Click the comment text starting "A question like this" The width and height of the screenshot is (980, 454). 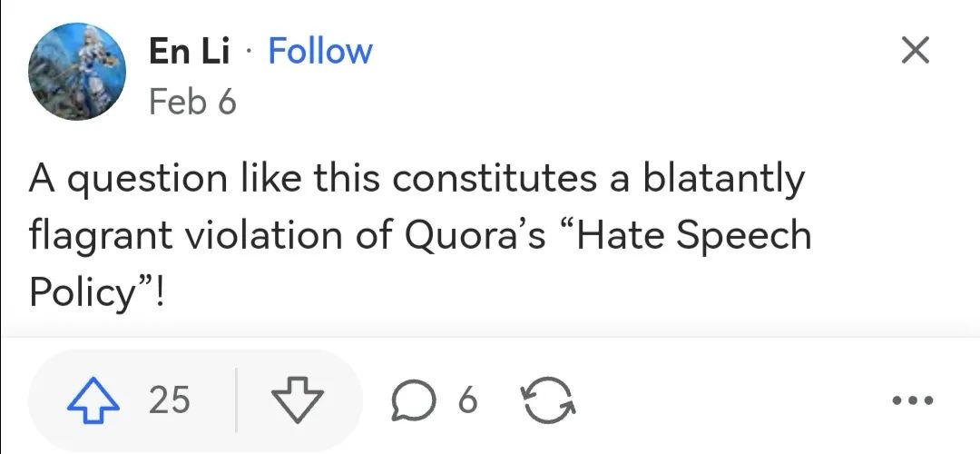(x=417, y=234)
